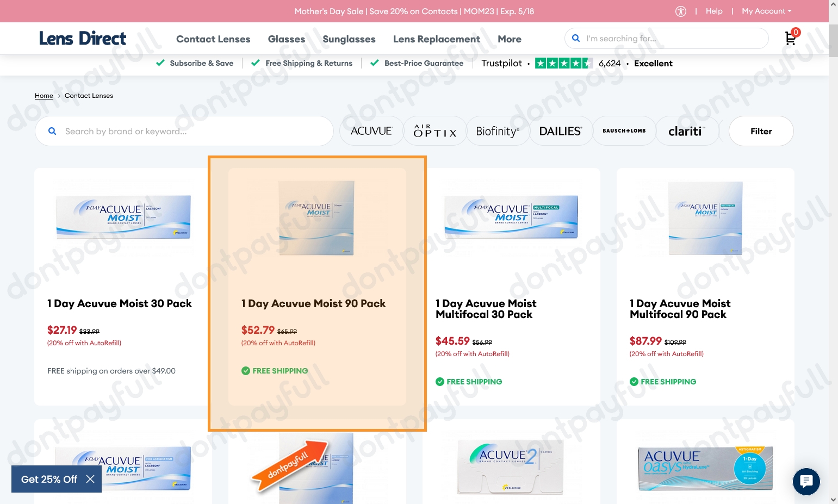Click the Multifocal 30 Pack product image
Screen dimensions: 838x504
[x=511, y=217]
